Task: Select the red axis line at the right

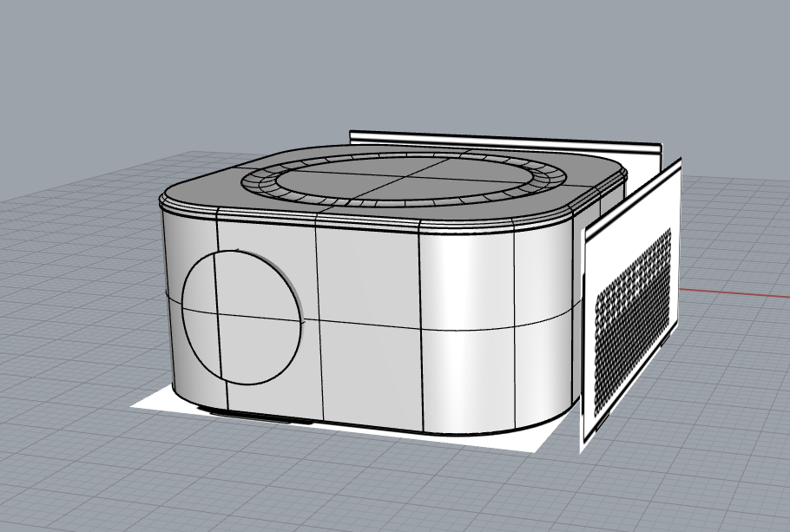Action: point(738,288)
